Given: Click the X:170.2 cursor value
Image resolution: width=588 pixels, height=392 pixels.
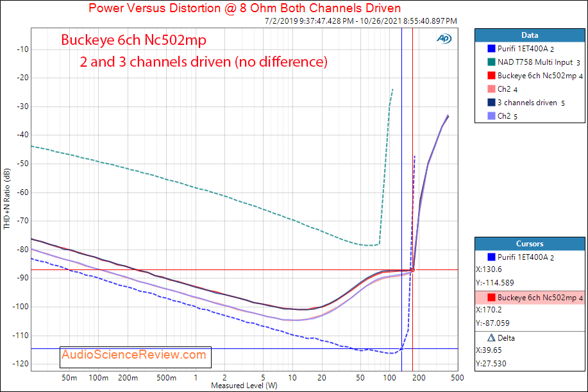Looking at the screenshot, I should coord(489,310).
